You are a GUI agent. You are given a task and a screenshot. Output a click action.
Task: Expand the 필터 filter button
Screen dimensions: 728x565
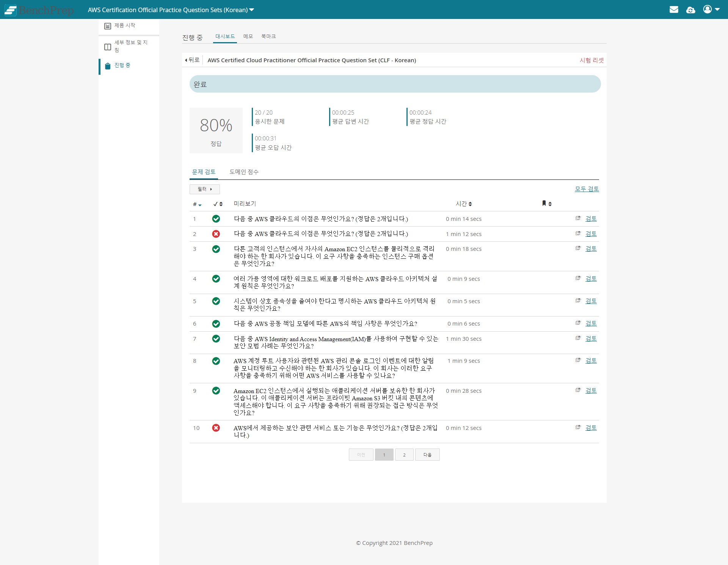click(x=205, y=189)
